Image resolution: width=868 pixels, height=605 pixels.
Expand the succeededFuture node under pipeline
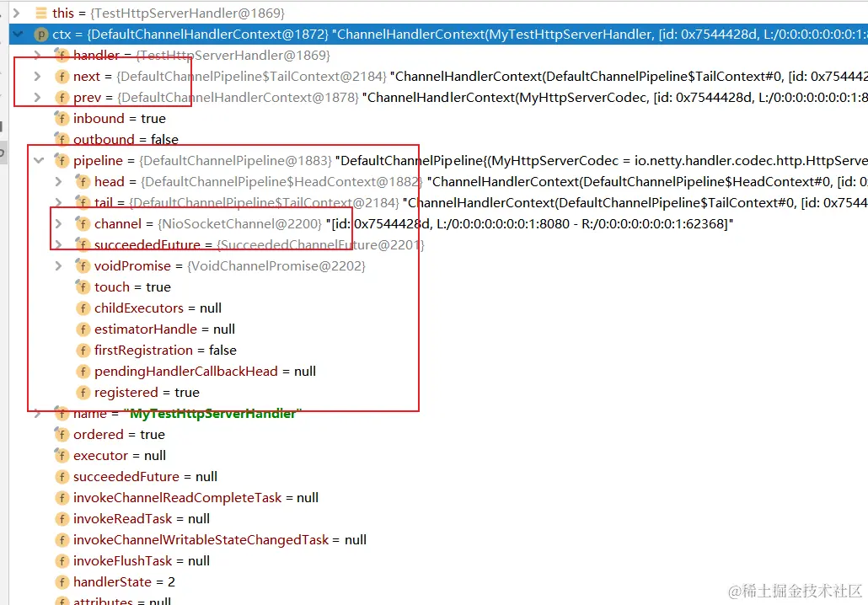[58, 244]
